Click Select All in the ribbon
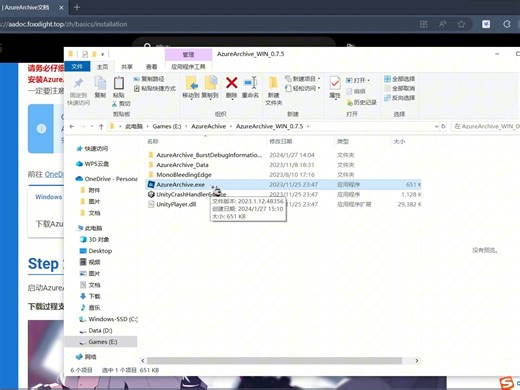520x390 pixels. (x=399, y=79)
